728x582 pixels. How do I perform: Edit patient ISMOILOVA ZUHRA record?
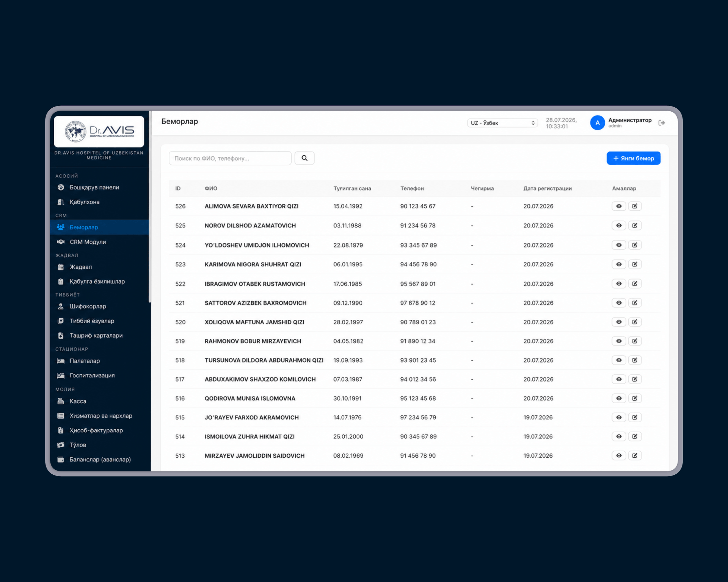pyautogui.click(x=635, y=436)
